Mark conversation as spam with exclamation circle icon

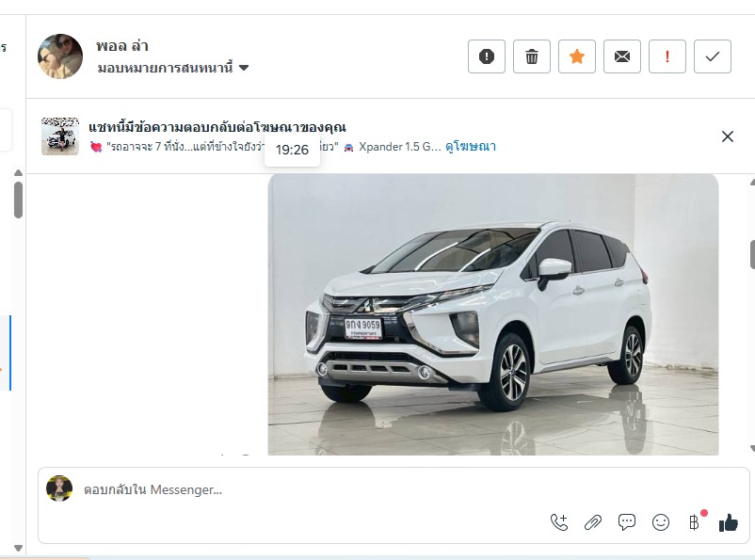point(487,56)
